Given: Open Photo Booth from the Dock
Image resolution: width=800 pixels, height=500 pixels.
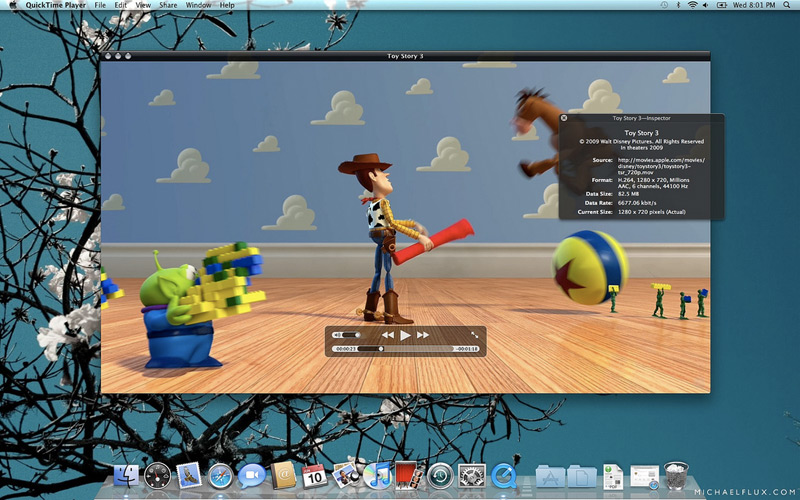Looking at the screenshot, I should point(409,476).
